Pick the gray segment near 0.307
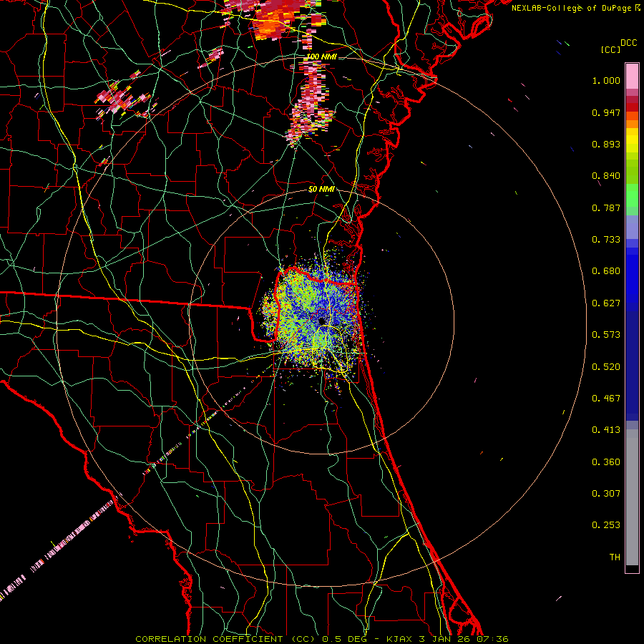Viewport: 644px width, 644px height. tap(632, 497)
